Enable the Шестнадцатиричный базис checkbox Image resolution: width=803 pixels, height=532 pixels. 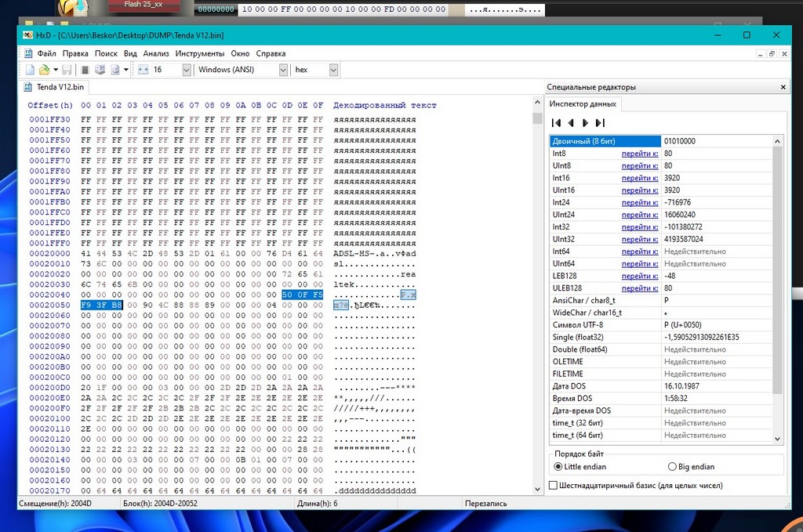click(554, 486)
